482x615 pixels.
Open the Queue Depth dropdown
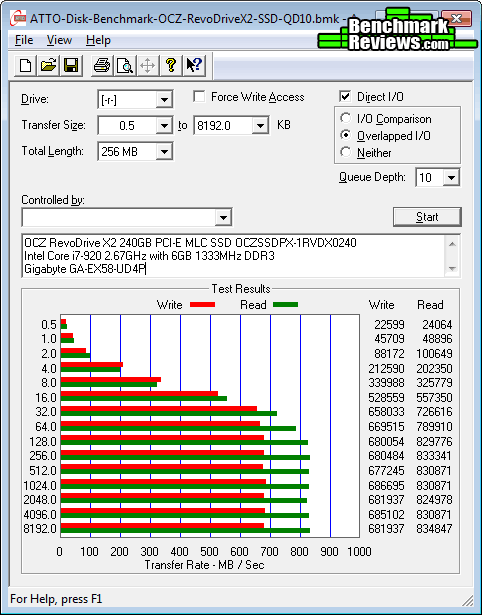tap(451, 178)
